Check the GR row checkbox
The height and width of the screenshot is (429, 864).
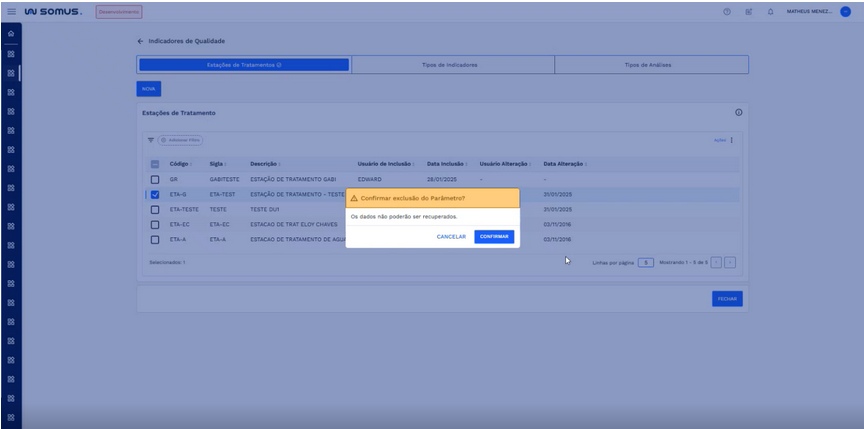[155, 179]
